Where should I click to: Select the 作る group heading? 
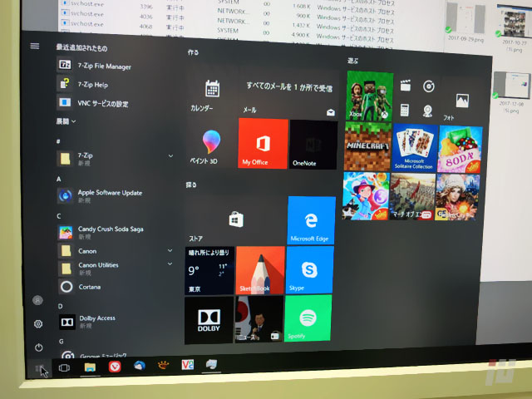[193, 52]
